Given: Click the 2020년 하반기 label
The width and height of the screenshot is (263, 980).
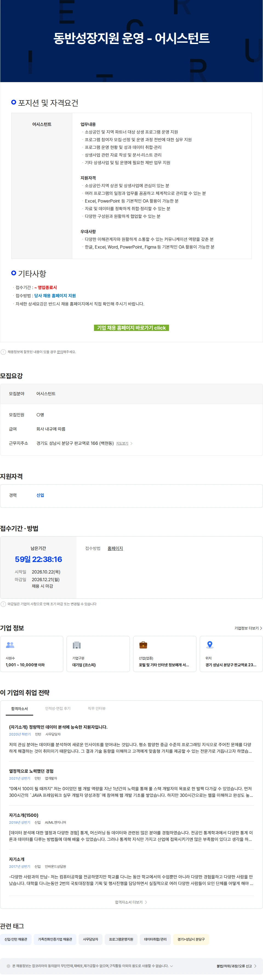Looking at the screenshot, I should pos(20,734).
